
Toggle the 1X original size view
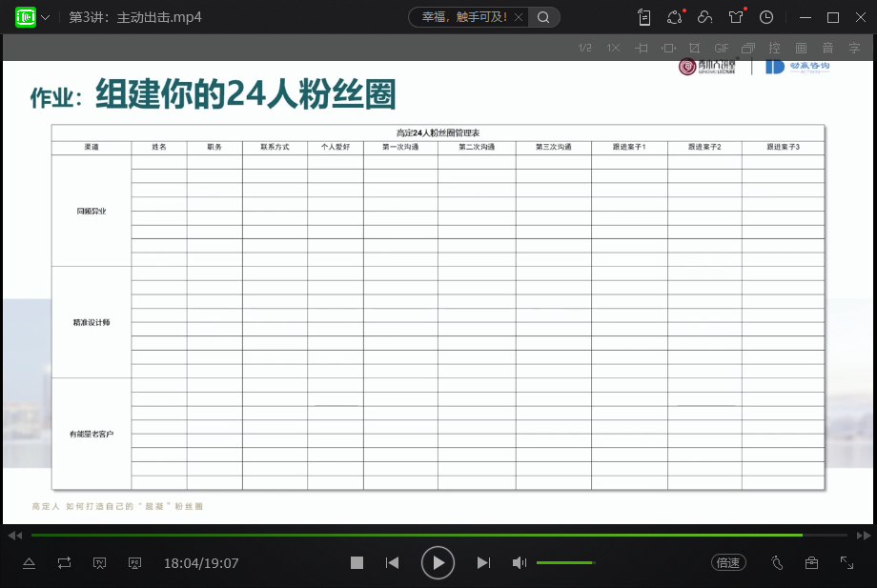[x=613, y=48]
